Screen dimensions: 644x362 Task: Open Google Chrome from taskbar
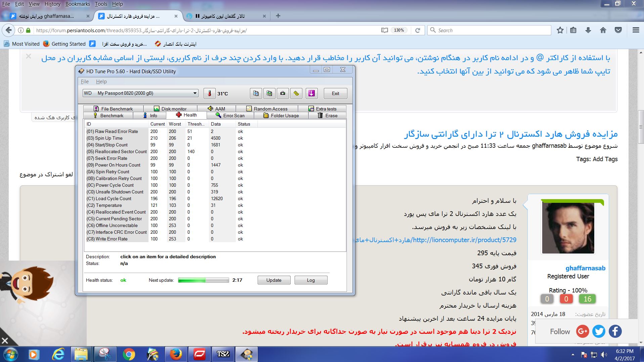pyautogui.click(x=129, y=354)
